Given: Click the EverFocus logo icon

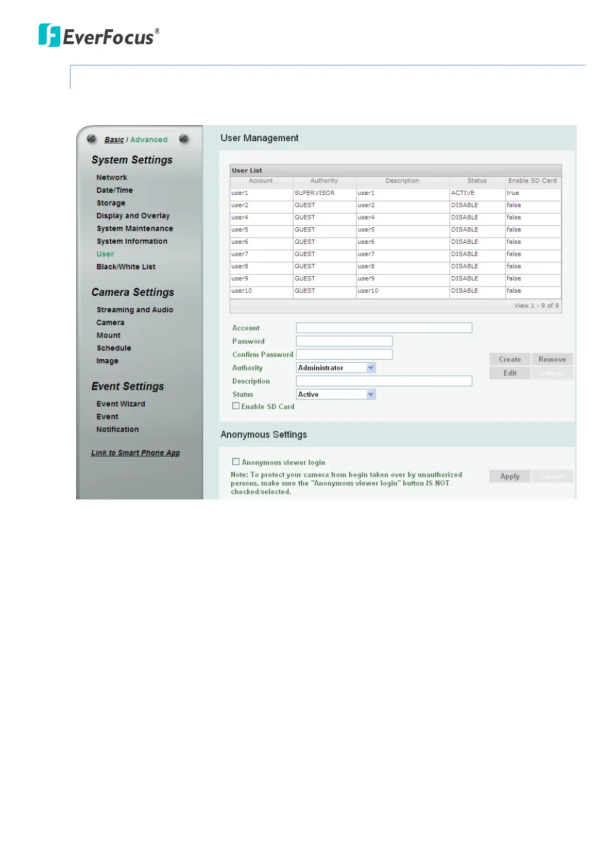Looking at the screenshot, I should click(x=49, y=35).
